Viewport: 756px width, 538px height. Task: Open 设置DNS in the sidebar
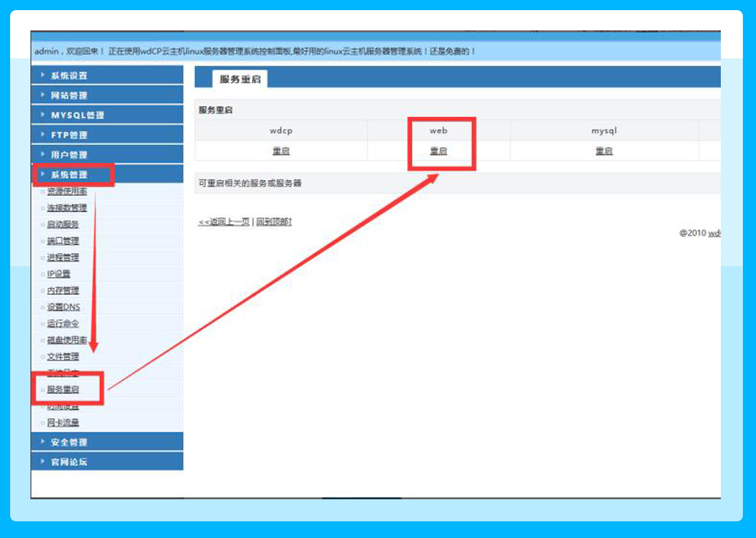(x=63, y=307)
